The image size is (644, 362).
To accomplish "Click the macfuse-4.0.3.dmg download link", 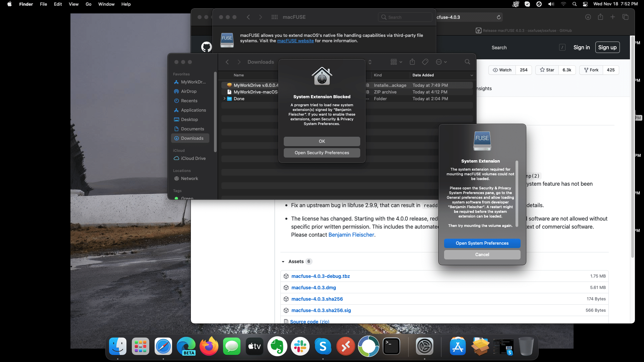I will pyautogui.click(x=313, y=288).
